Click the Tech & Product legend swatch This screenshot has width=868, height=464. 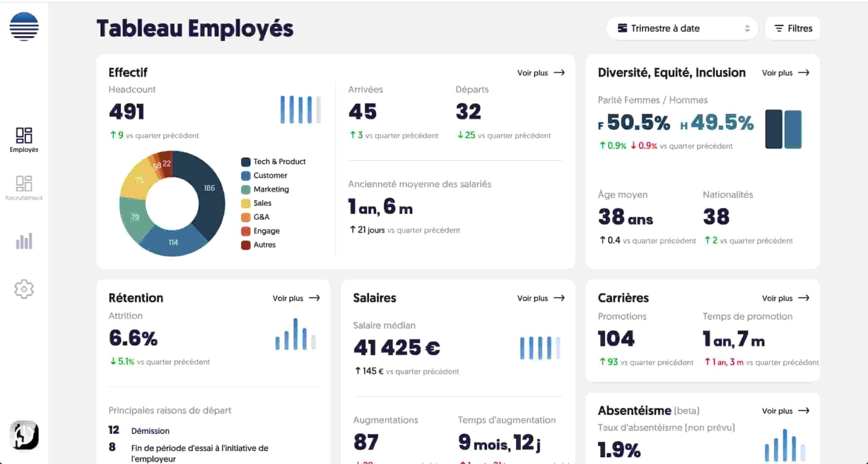coord(246,162)
